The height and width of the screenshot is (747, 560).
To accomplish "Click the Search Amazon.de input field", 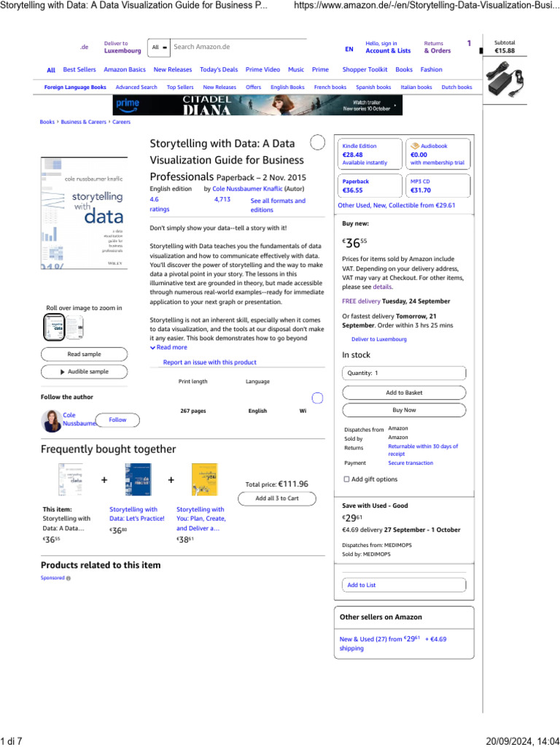I will 238,47.
